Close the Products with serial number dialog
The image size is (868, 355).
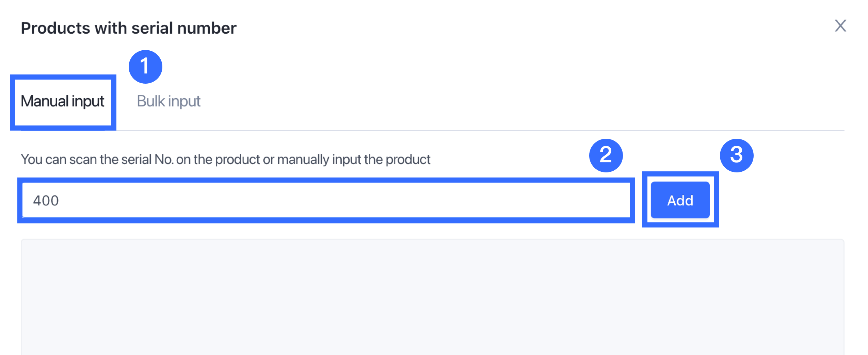click(x=840, y=26)
